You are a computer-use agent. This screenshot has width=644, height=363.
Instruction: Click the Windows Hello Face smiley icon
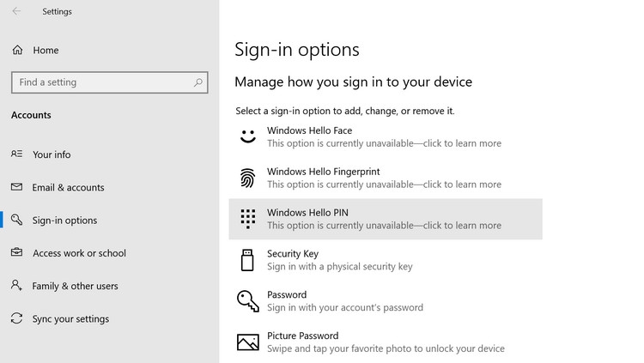pyautogui.click(x=247, y=136)
